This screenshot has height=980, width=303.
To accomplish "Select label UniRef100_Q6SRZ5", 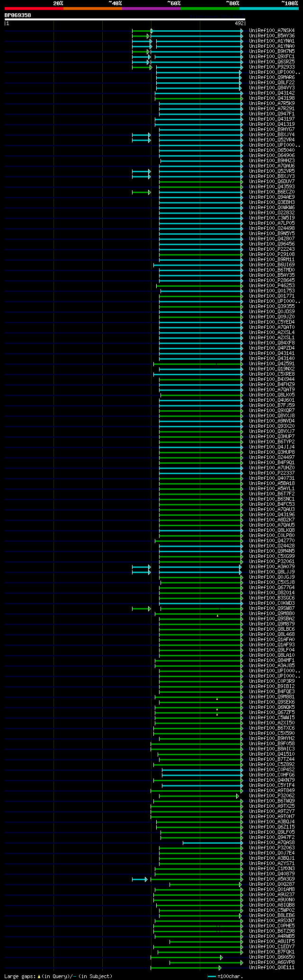I will [x=272, y=62].
